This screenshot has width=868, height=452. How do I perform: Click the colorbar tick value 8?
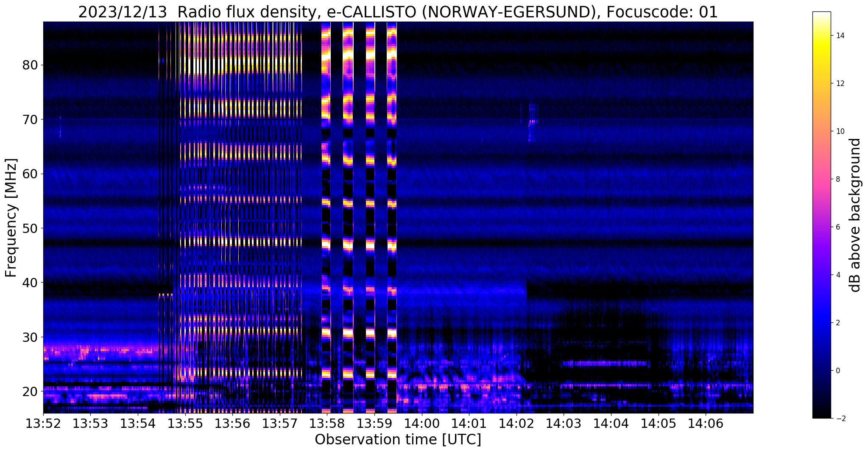click(837, 179)
